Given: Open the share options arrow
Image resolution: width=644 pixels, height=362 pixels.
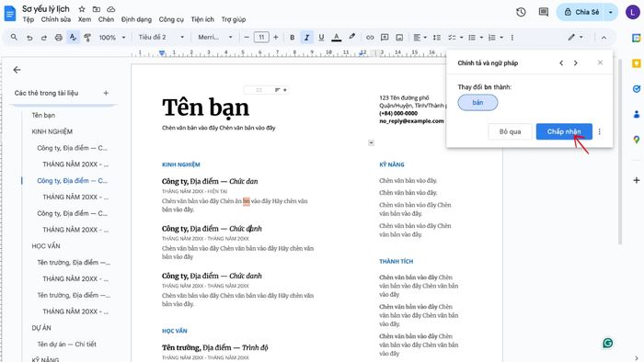Looking at the screenshot, I should coord(611,12).
